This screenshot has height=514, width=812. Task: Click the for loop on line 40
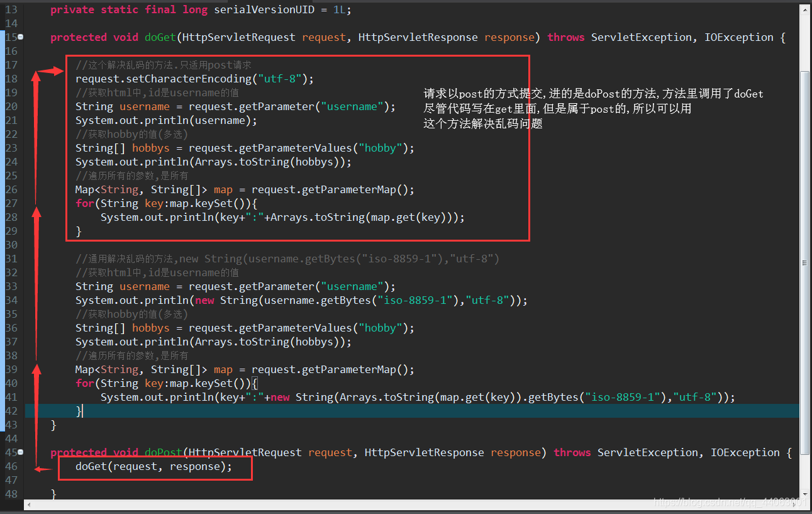coord(167,383)
